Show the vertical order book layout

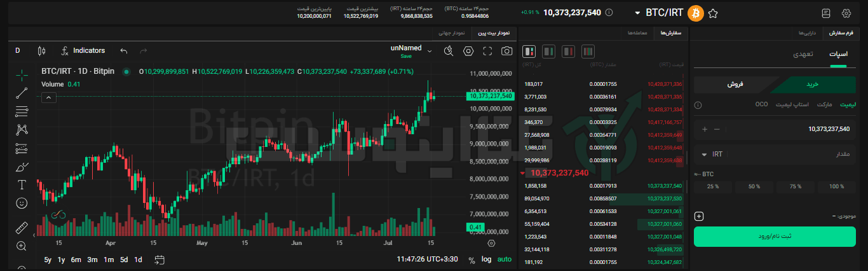[588, 51]
